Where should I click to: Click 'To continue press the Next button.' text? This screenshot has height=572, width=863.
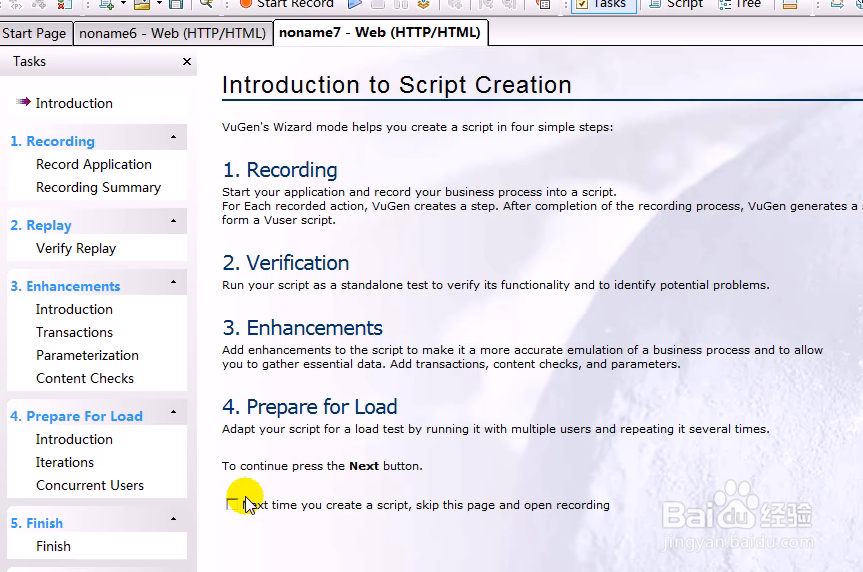coord(322,466)
